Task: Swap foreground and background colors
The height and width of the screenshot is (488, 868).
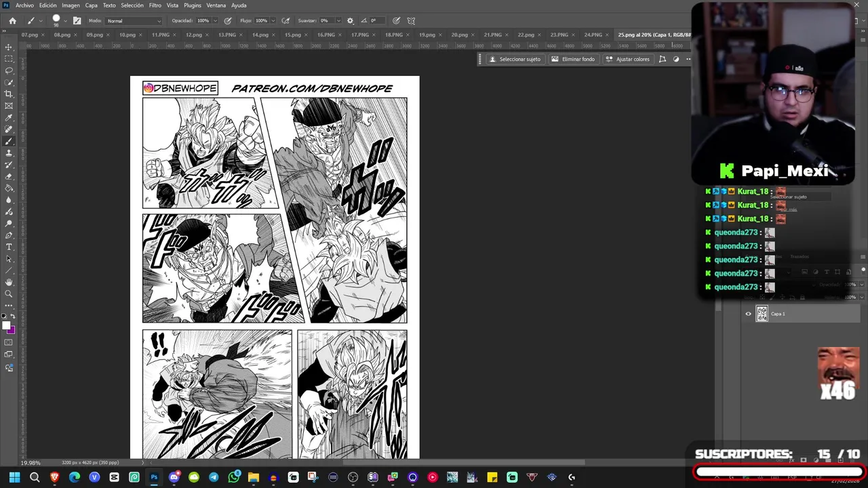Action: (x=13, y=316)
